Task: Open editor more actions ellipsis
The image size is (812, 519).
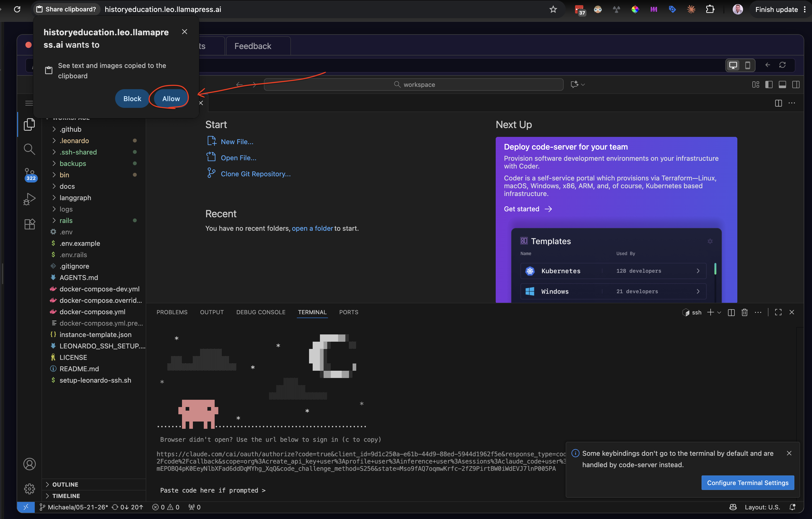Action: (x=792, y=103)
